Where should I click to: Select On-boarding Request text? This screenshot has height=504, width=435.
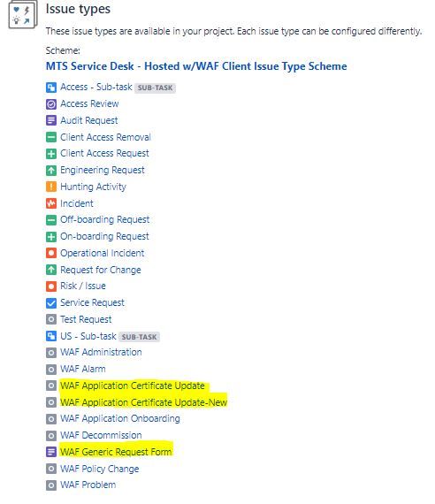click(104, 237)
